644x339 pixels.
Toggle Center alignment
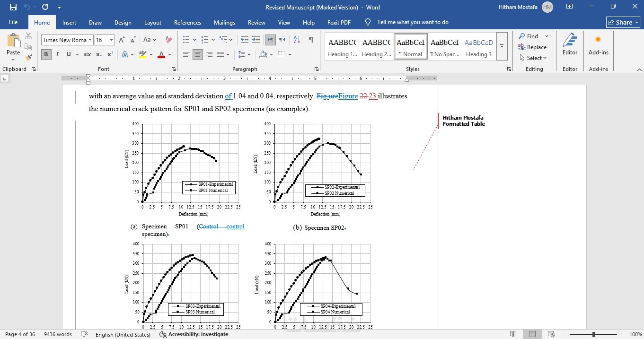pos(198,55)
